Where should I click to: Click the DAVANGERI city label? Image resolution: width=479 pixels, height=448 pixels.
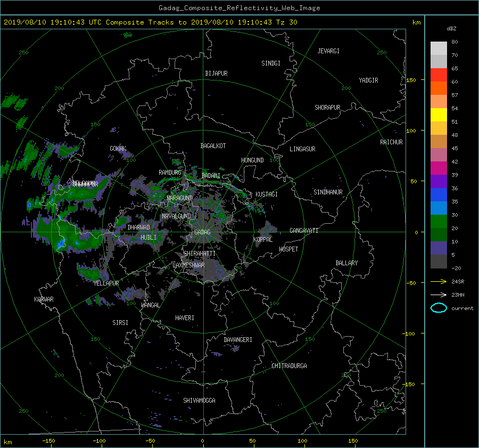238,340
